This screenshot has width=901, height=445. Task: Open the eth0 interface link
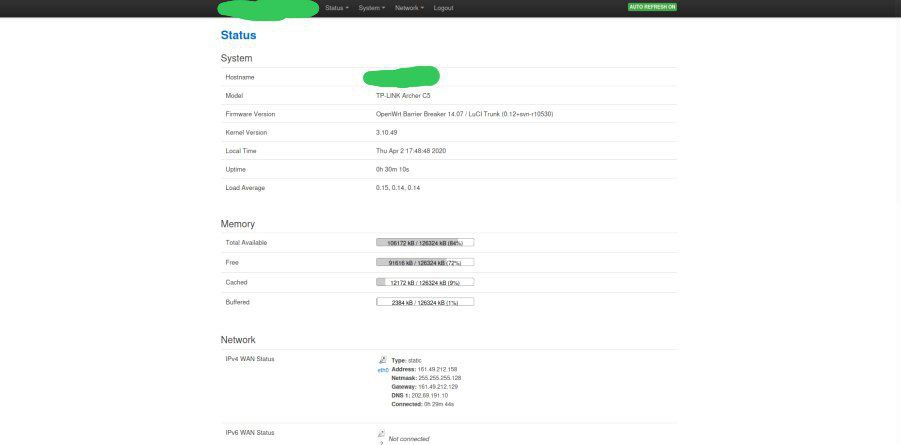pos(382,370)
